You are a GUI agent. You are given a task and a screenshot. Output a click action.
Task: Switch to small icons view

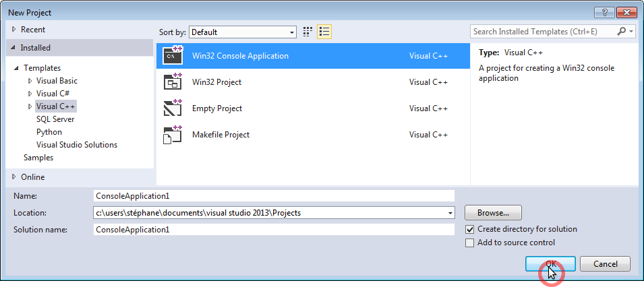point(308,32)
